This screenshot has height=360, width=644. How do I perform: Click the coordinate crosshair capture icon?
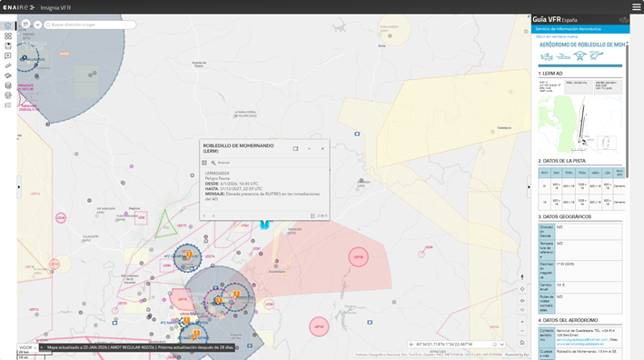411,345
